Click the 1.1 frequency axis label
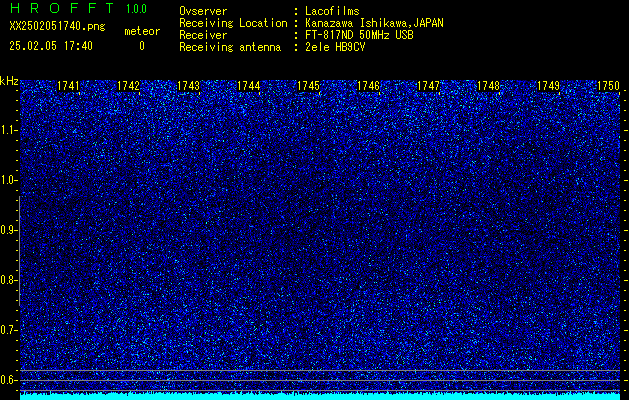This screenshot has height=400, width=629. pyautogui.click(x=8, y=130)
